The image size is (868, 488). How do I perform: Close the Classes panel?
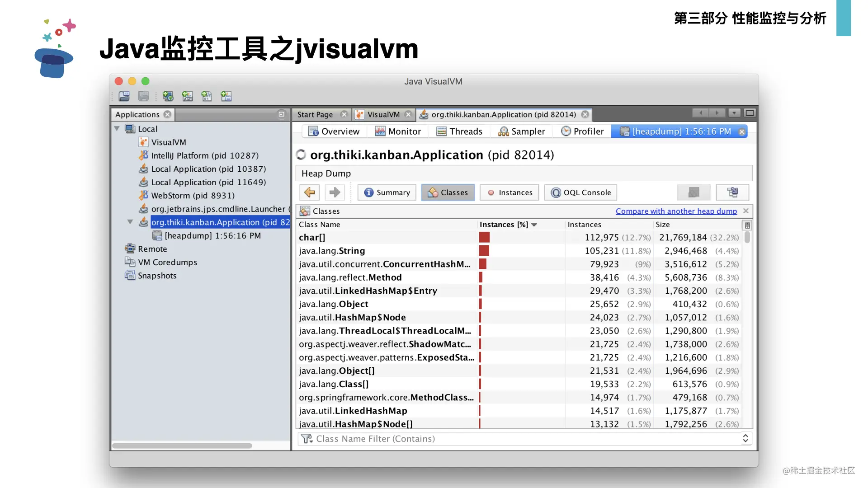pos(746,211)
